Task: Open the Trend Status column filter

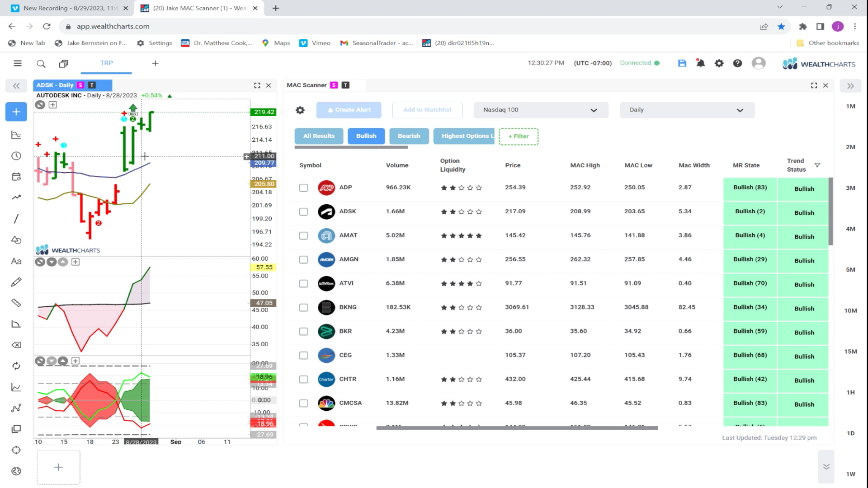Action: pyautogui.click(x=817, y=165)
